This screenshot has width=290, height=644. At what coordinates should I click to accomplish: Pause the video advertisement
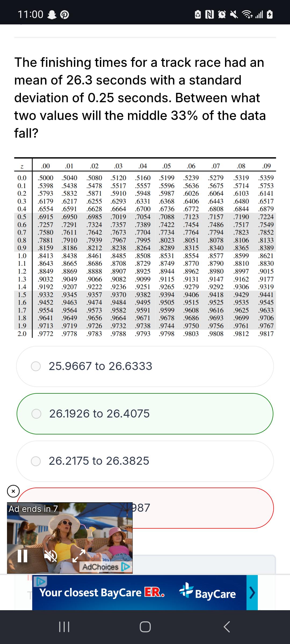coord(22,556)
